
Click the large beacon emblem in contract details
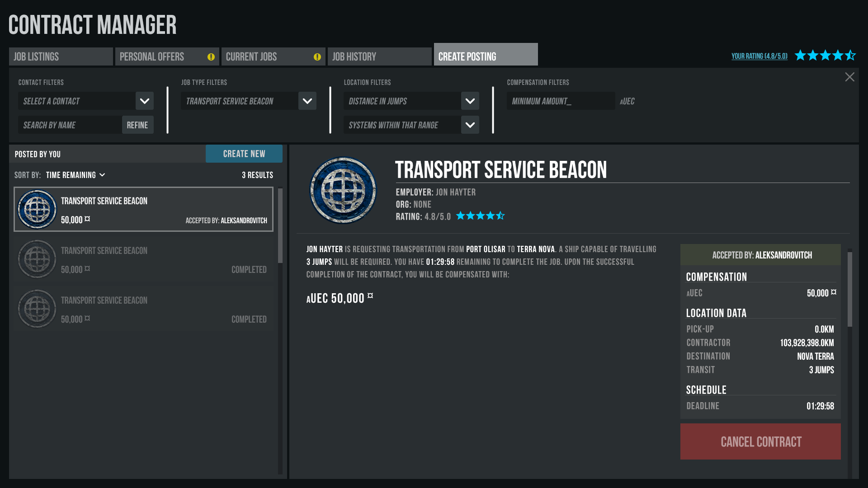click(x=343, y=190)
